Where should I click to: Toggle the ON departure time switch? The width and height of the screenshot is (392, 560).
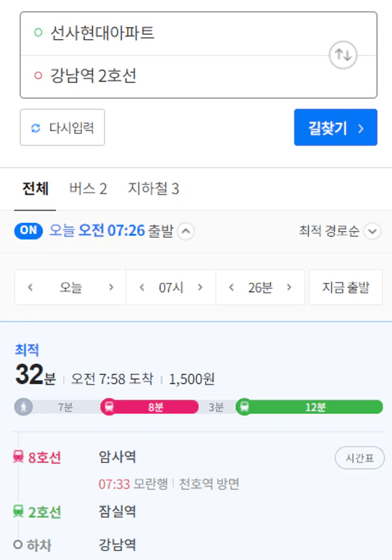pos(29,231)
